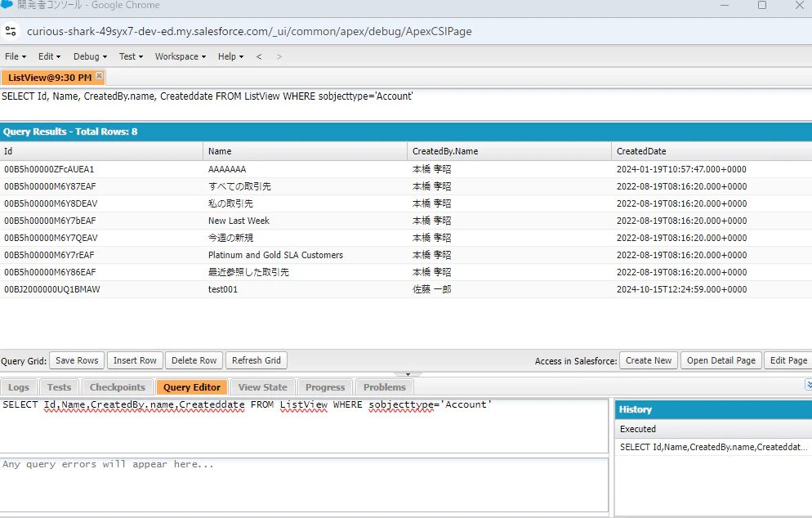Select cell Id 00B5h00000ZFcAUEA1
The width and height of the screenshot is (812, 518).
(x=101, y=169)
